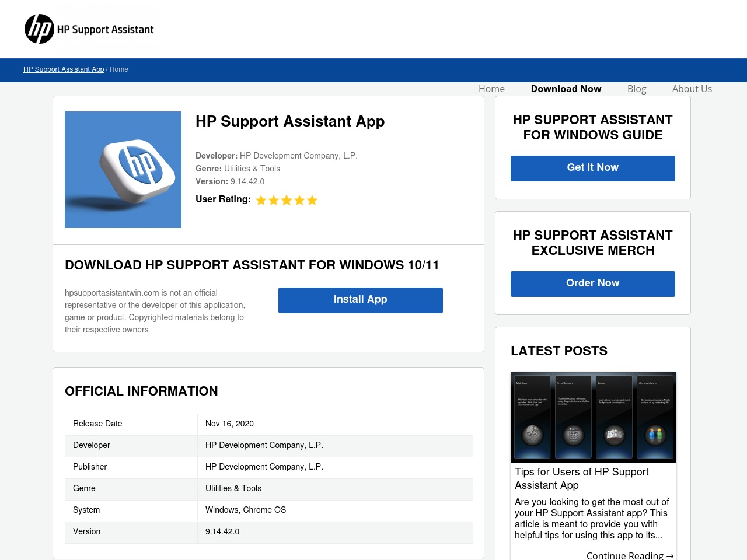Click the disclaimer text about hpsupportasistantwin.com
The height and width of the screenshot is (560, 747).
click(155, 311)
